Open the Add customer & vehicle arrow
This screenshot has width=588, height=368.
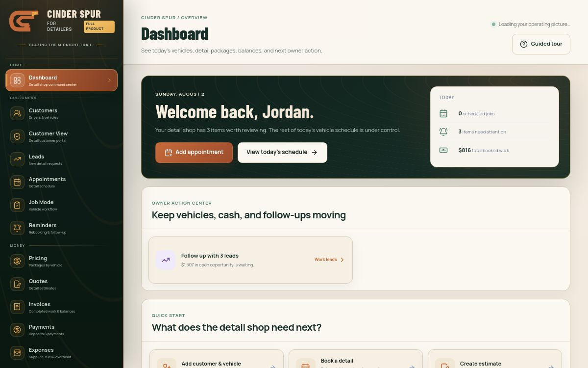pos(273,367)
